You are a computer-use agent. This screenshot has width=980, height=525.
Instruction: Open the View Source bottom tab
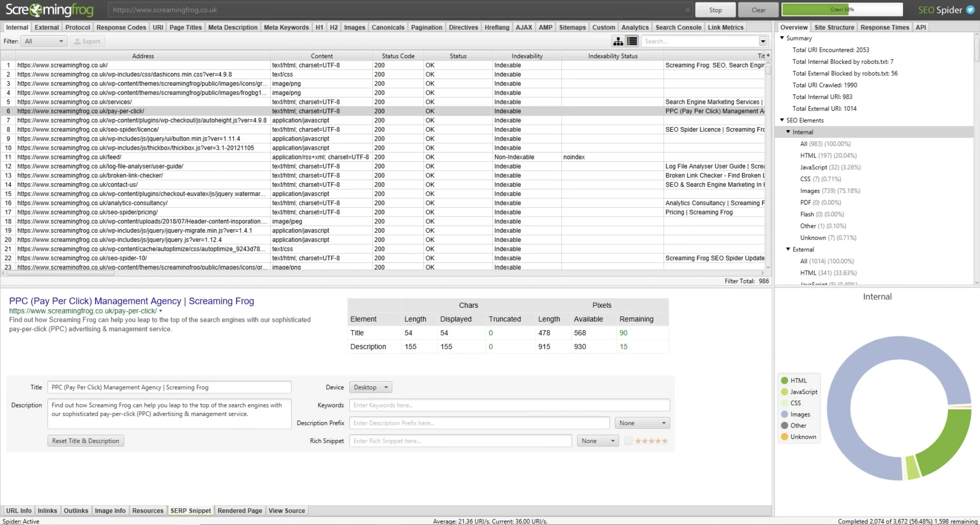point(286,511)
